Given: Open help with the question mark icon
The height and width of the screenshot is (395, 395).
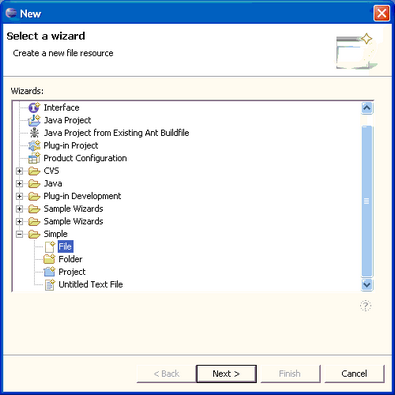Looking at the screenshot, I should click(x=366, y=306).
